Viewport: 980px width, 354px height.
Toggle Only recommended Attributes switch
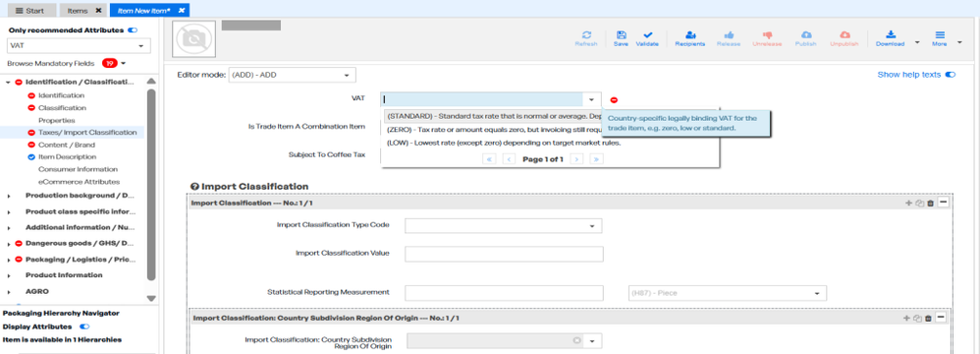click(x=133, y=30)
